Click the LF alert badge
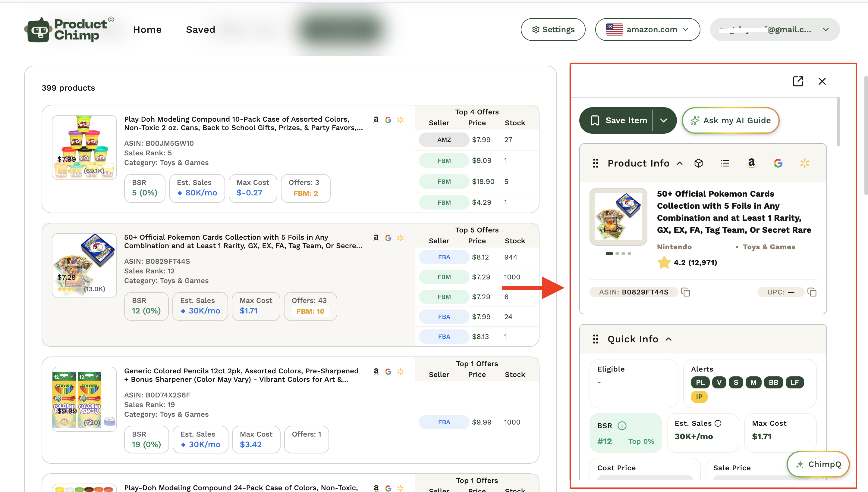Viewport: 868px width, 492px height. point(795,382)
